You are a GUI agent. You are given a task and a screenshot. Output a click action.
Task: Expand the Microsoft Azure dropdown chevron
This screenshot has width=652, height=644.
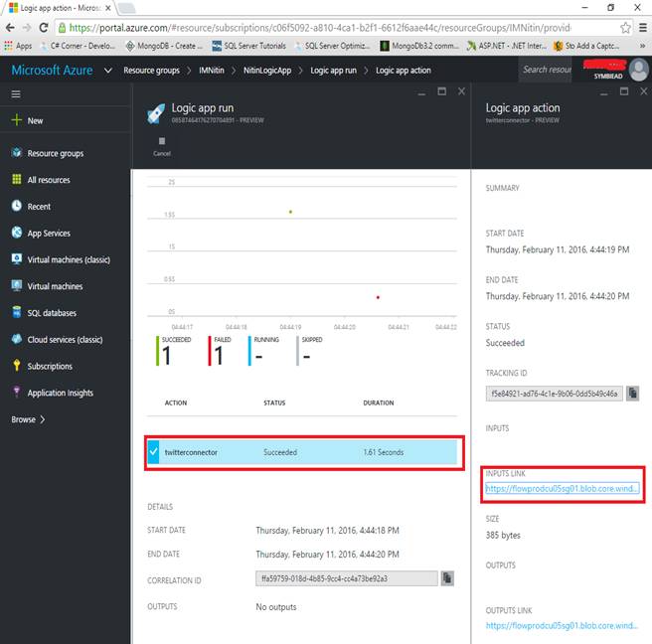[x=108, y=71]
